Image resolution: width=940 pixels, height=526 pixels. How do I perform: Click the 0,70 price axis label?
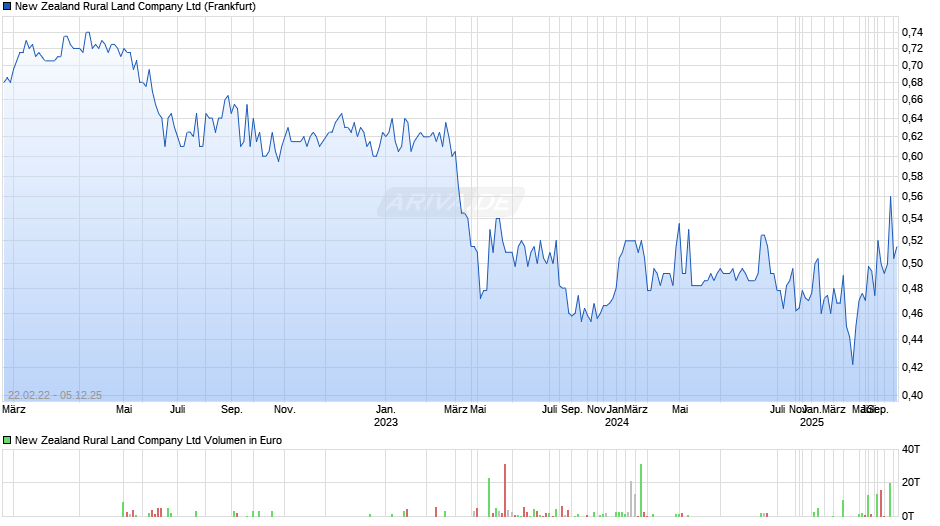point(912,65)
